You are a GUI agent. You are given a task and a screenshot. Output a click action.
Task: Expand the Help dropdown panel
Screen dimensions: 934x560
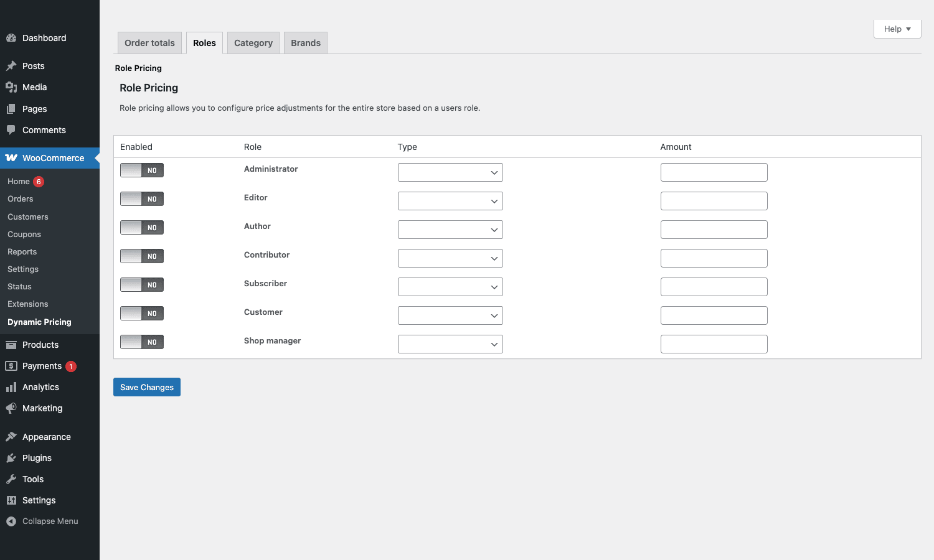point(897,29)
